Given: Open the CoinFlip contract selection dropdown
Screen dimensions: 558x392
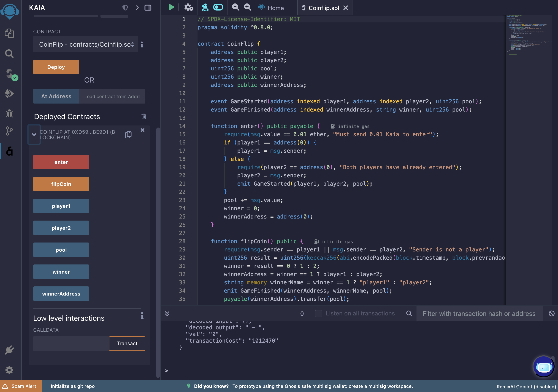Looking at the screenshot, I should pos(86,44).
